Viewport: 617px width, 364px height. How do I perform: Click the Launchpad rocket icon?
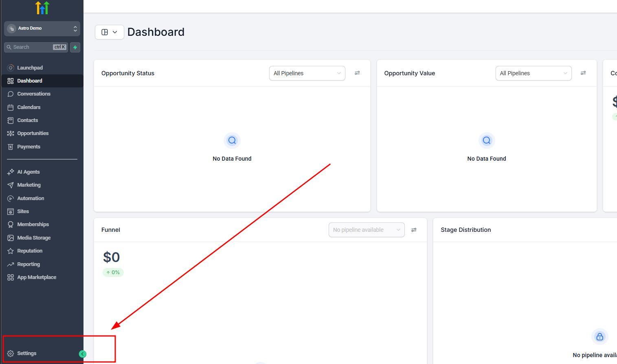tap(11, 68)
